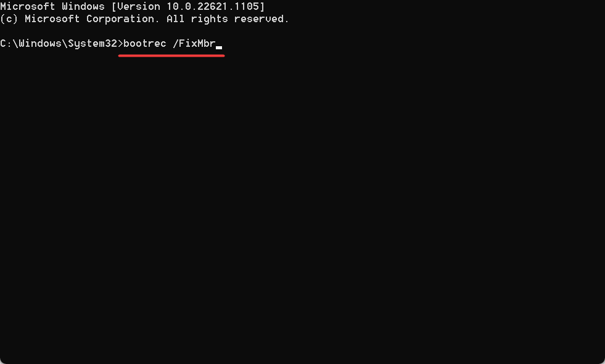Click the C: drive letter in prompt

click(6, 44)
